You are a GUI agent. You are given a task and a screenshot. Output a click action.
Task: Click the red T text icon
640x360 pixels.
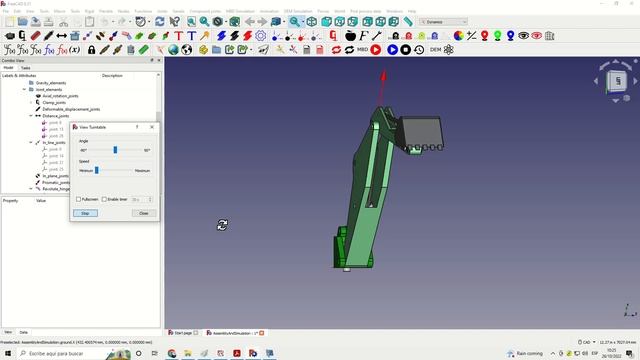pyautogui.click(x=179, y=36)
